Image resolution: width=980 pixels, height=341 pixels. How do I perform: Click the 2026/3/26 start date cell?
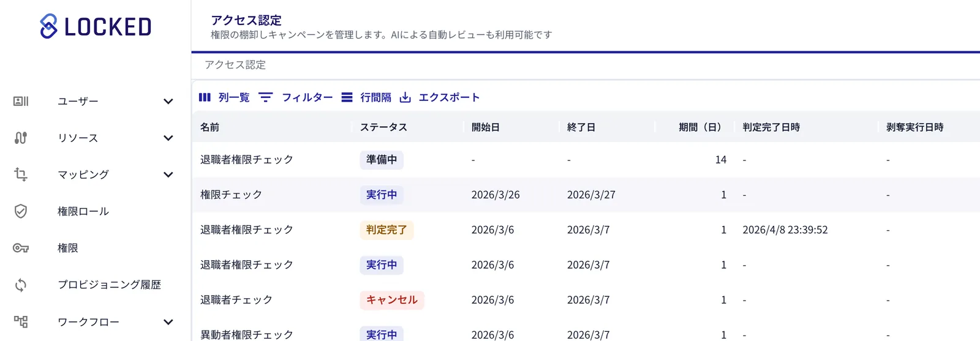click(x=496, y=195)
